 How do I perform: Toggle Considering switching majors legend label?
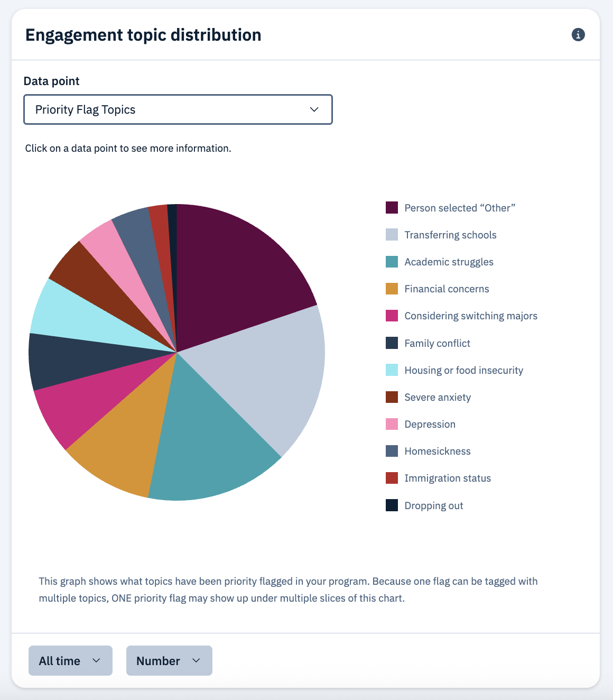pos(470,316)
